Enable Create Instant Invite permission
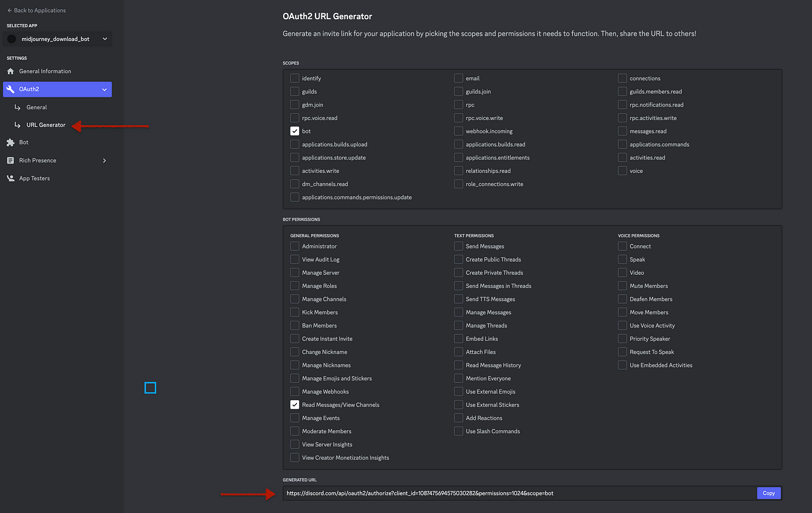Image resolution: width=812 pixels, height=513 pixels. 295,339
